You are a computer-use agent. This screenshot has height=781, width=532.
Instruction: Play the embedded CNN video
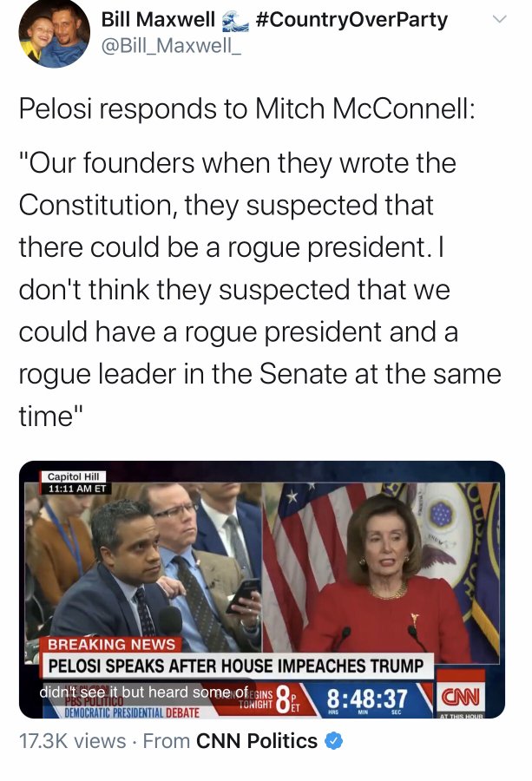pyautogui.click(x=262, y=589)
